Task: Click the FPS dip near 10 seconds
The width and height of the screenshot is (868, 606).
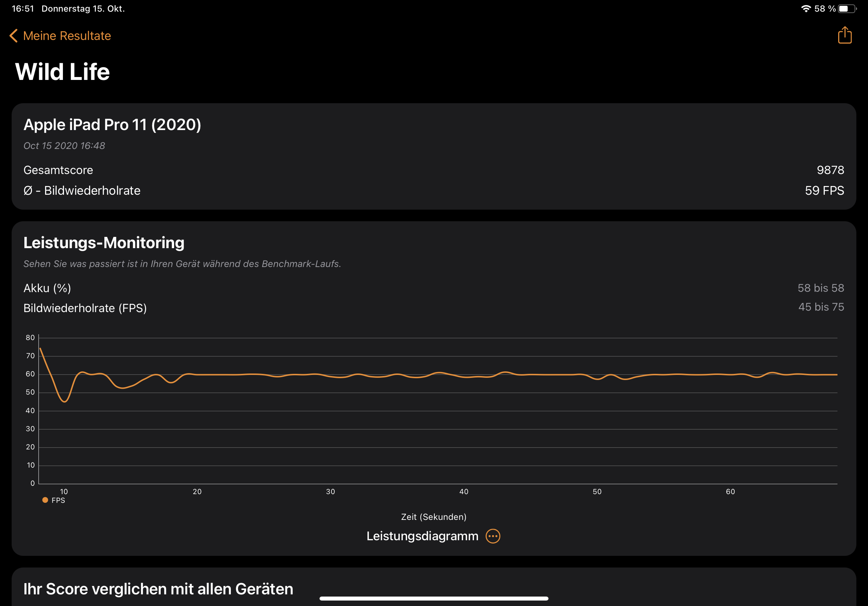Action: pyautogui.click(x=65, y=401)
